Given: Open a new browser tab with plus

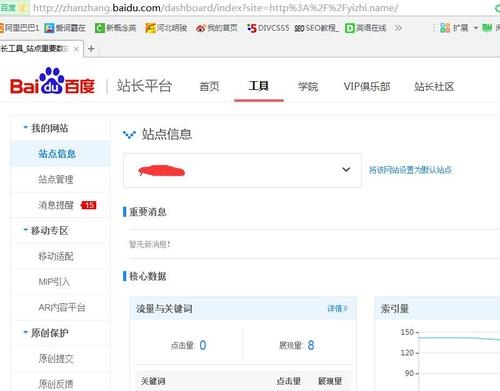Looking at the screenshot, I should [x=91, y=49].
